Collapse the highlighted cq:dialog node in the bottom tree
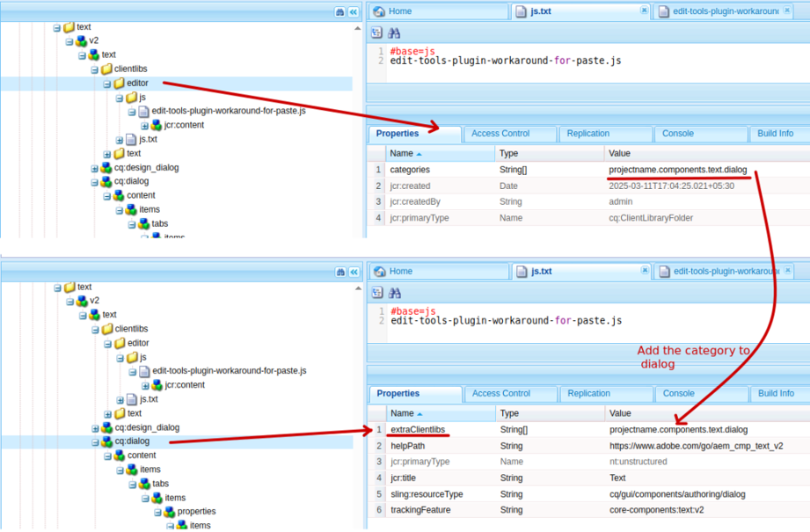 (95, 441)
